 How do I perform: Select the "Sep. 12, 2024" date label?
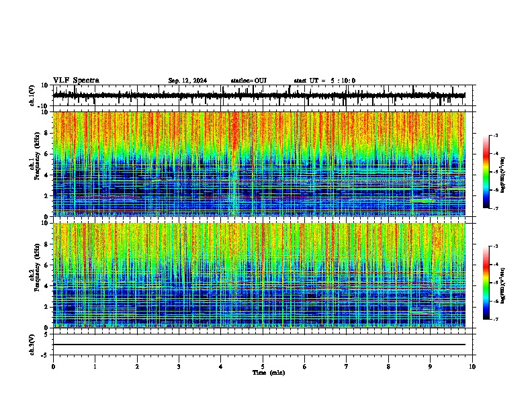187,81
